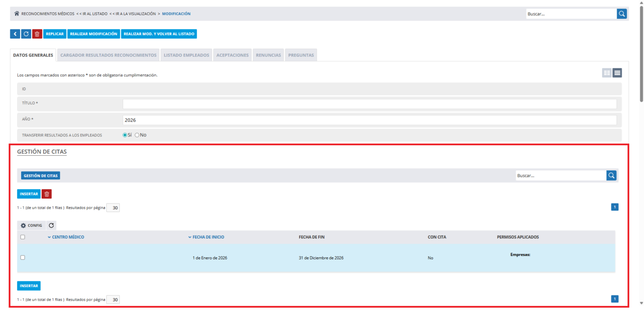Viewport: 644px width, 314px height.
Task: Switch to grid layout view icon
Action: pyautogui.click(x=607, y=73)
